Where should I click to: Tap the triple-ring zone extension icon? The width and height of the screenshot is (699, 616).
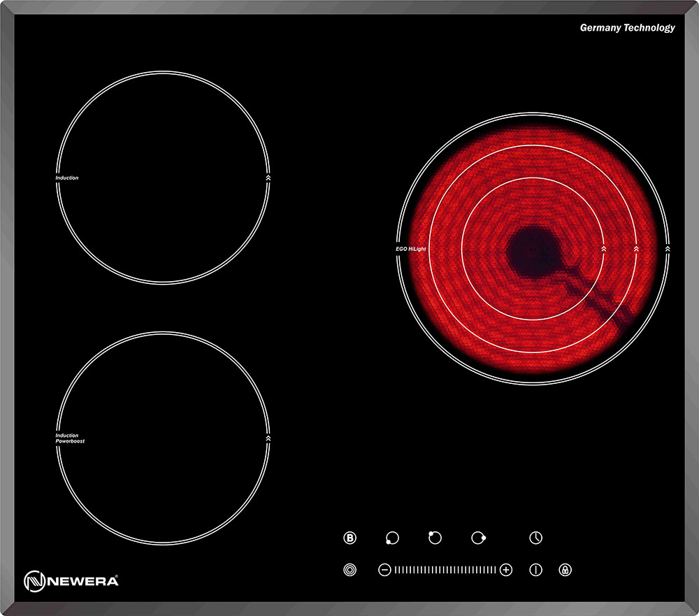(x=350, y=570)
